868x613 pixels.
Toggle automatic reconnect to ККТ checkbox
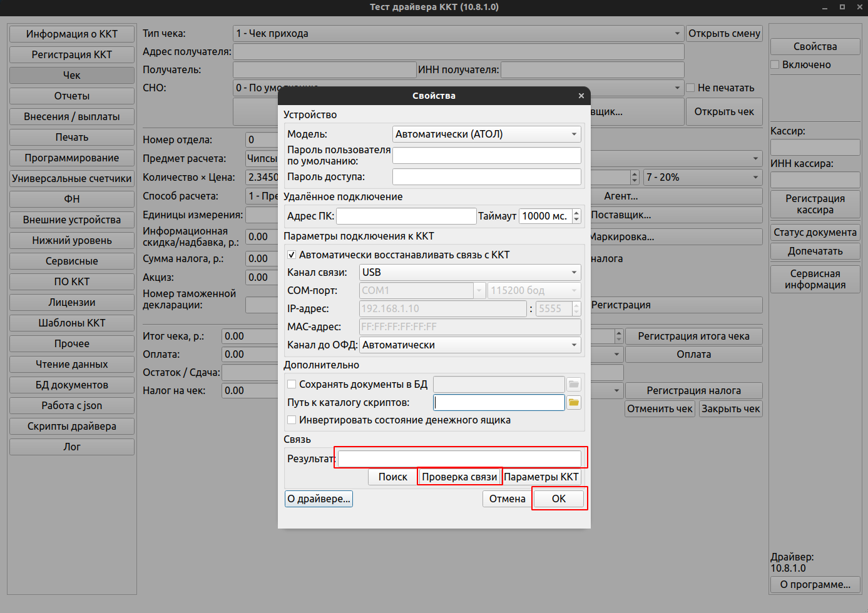click(x=292, y=255)
